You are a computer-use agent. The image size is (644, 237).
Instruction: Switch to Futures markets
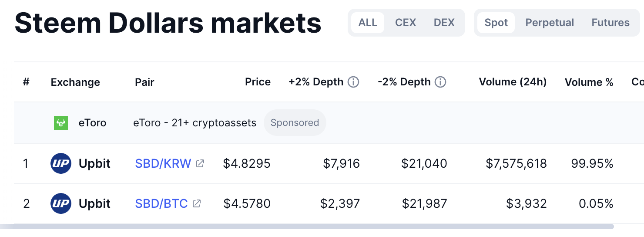(610, 23)
